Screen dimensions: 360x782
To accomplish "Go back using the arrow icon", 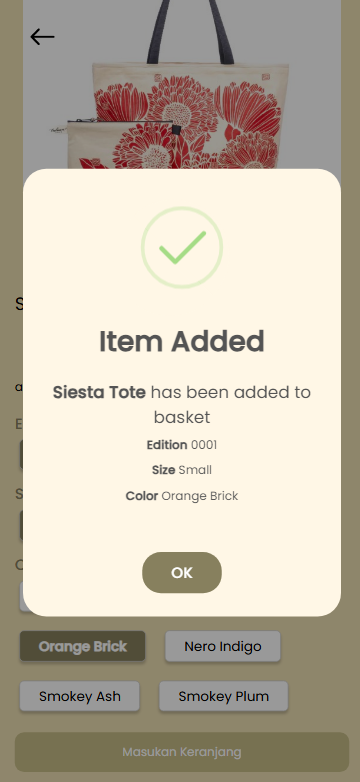I will (x=42, y=36).
